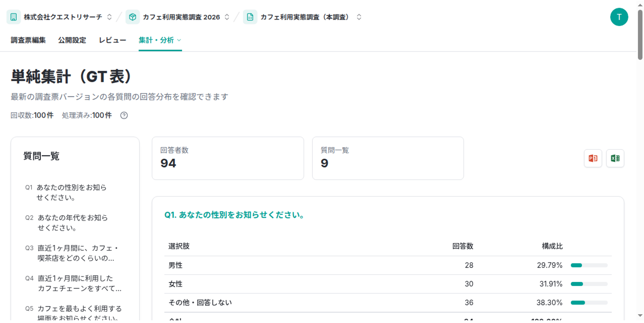The image size is (644, 323).
Task: Switch to the 公開設定 tab
Action: pos(72,40)
